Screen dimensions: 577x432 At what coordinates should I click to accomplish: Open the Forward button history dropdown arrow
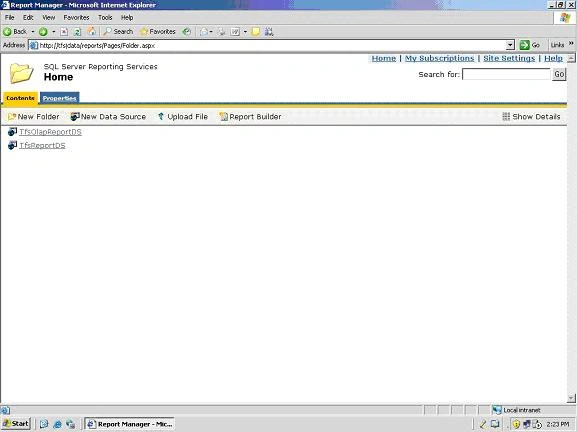point(53,32)
